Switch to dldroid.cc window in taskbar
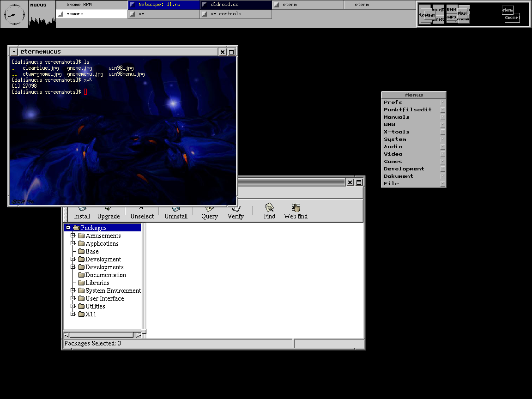This screenshot has width=532, height=399. (236, 5)
